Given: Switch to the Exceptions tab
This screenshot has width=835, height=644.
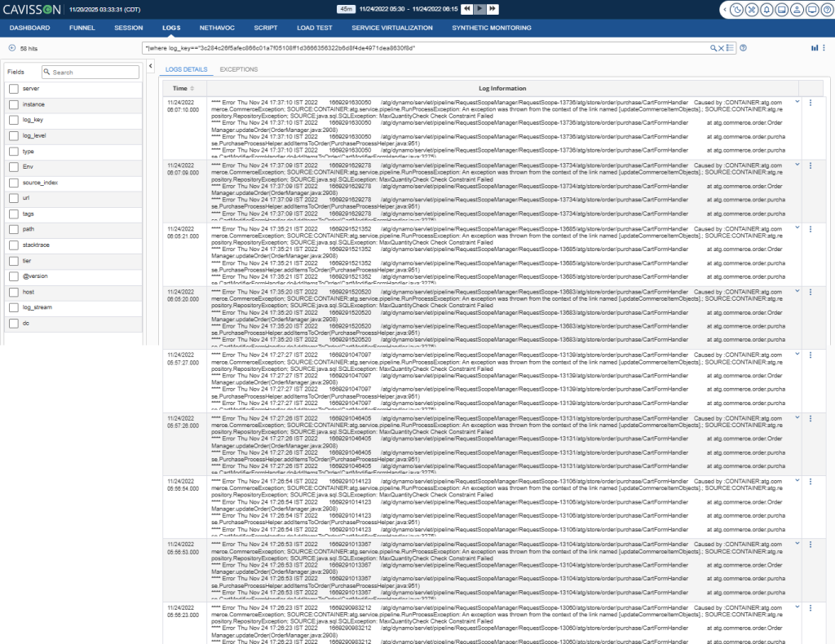Looking at the screenshot, I should tap(238, 69).
